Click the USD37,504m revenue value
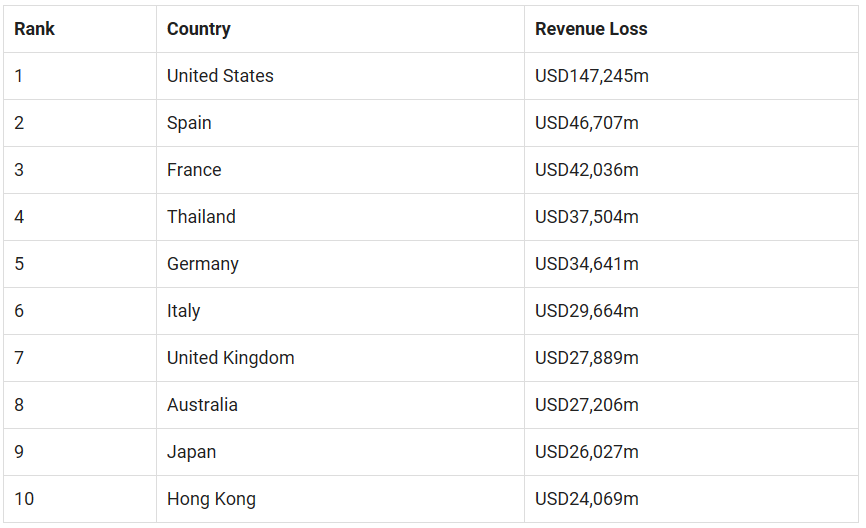 point(587,217)
